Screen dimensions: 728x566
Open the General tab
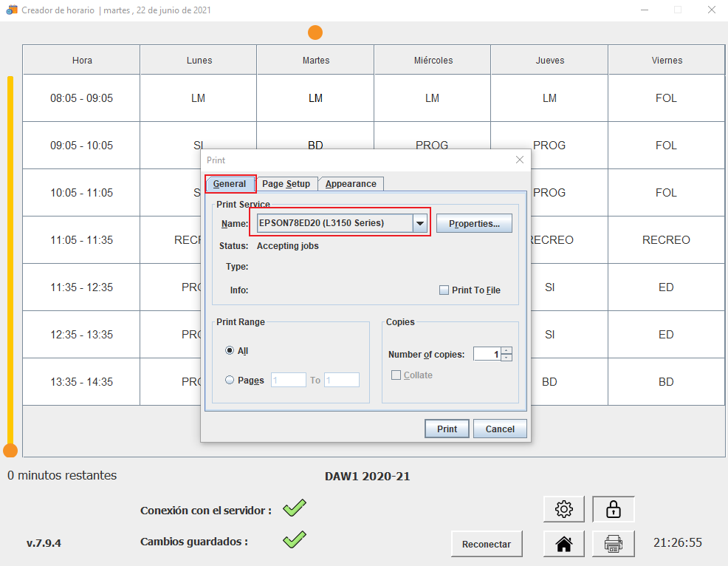coord(230,184)
